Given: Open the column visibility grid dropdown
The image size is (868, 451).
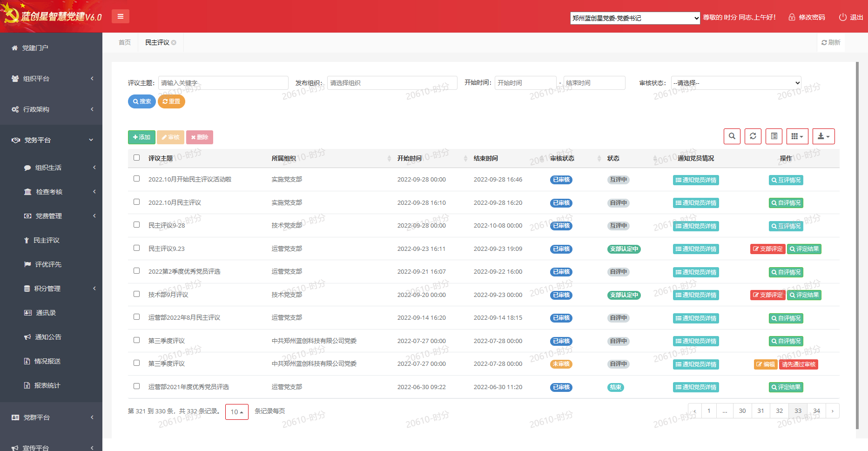Looking at the screenshot, I should (797, 136).
